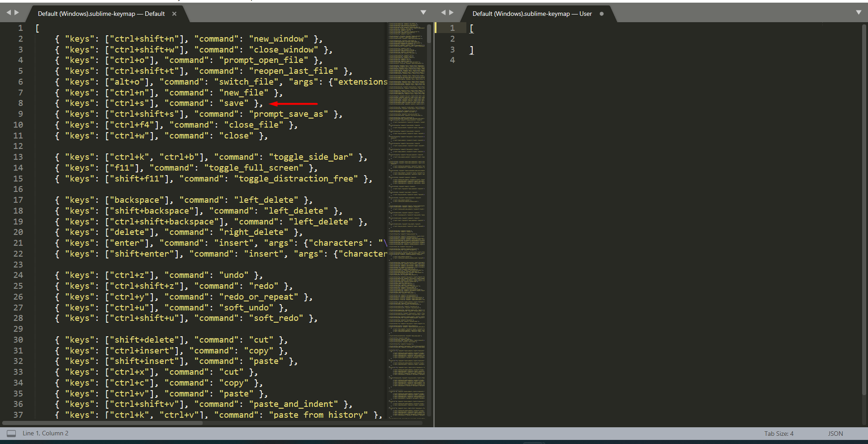Image resolution: width=868 pixels, height=444 pixels.
Task: Click the "undo" command text
Action: 234,275
